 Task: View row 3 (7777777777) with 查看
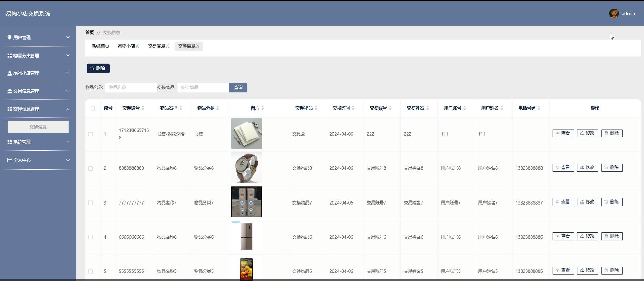pyautogui.click(x=563, y=202)
